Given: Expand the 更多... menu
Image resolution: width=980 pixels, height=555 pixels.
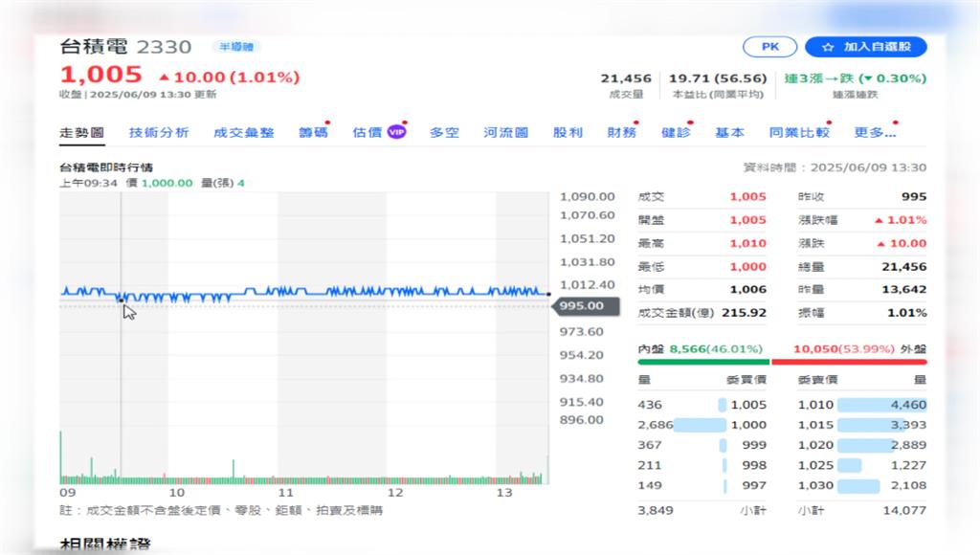Looking at the screenshot, I should click(875, 132).
